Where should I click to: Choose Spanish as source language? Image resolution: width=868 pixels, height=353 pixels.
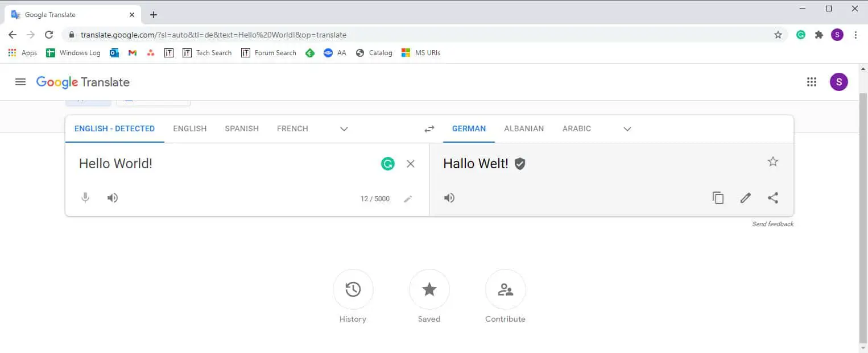click(242, 129)
